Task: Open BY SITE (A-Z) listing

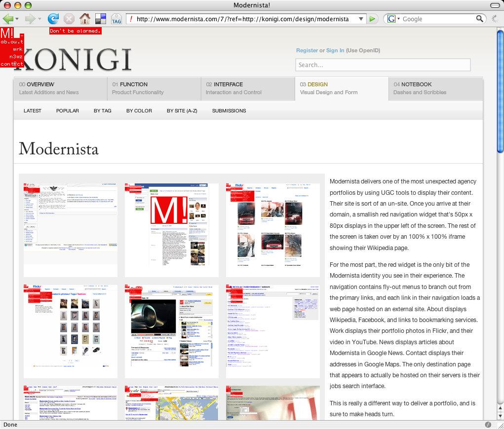Action: click(x=182, y=111)
